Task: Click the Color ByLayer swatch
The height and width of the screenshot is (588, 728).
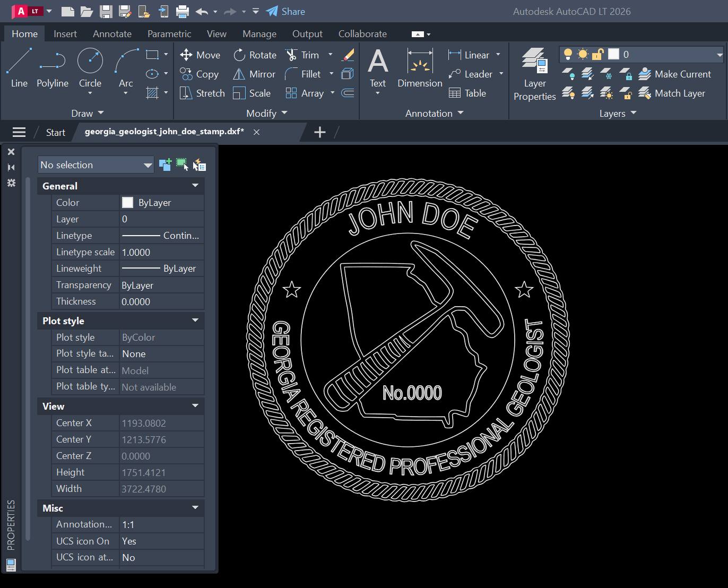Action: click(x=128, y=202)
